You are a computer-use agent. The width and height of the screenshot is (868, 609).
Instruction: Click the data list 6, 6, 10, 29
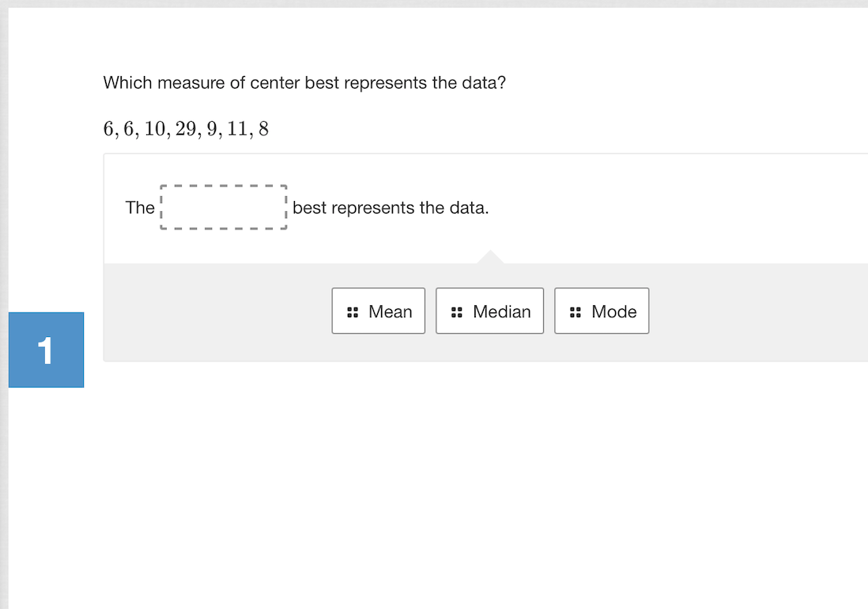pos(186,128)
